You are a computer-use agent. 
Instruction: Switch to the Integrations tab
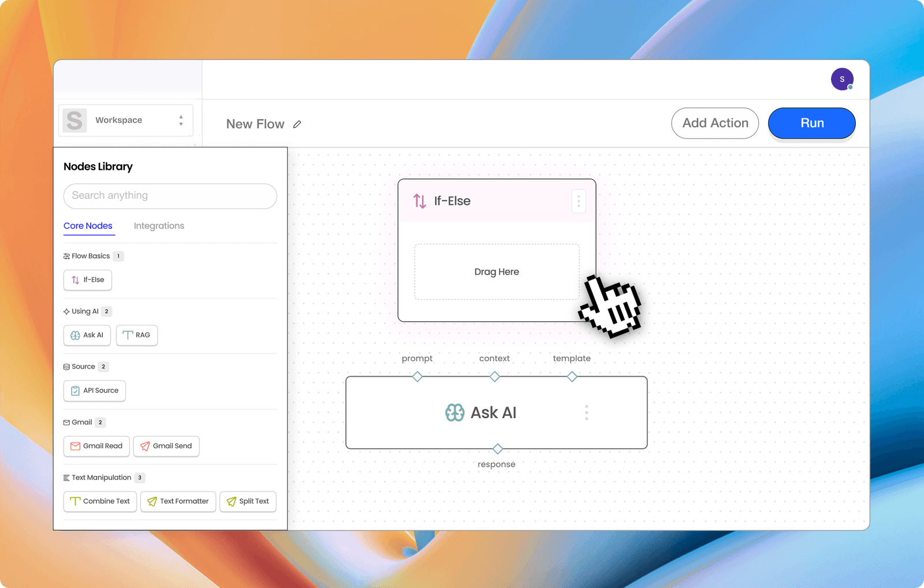pyautogui.click(x=159, y=226)
